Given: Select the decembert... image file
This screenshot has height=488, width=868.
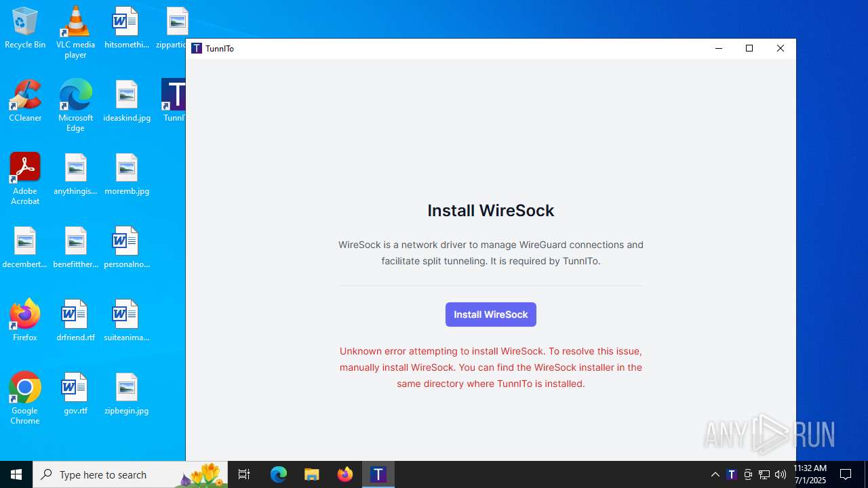Looking at the screenshot, I should coord(25,247).
